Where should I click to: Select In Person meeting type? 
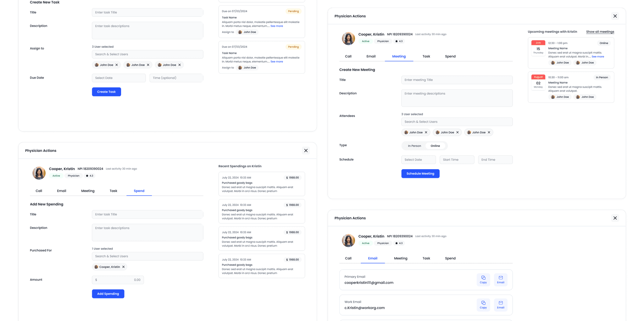[x=414, y=146]
